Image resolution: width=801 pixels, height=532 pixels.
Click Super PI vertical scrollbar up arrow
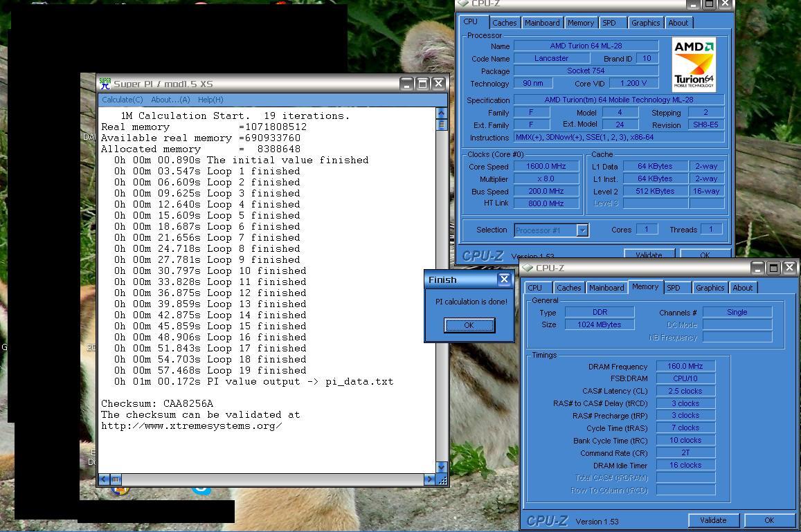click(x=442, y=112)
